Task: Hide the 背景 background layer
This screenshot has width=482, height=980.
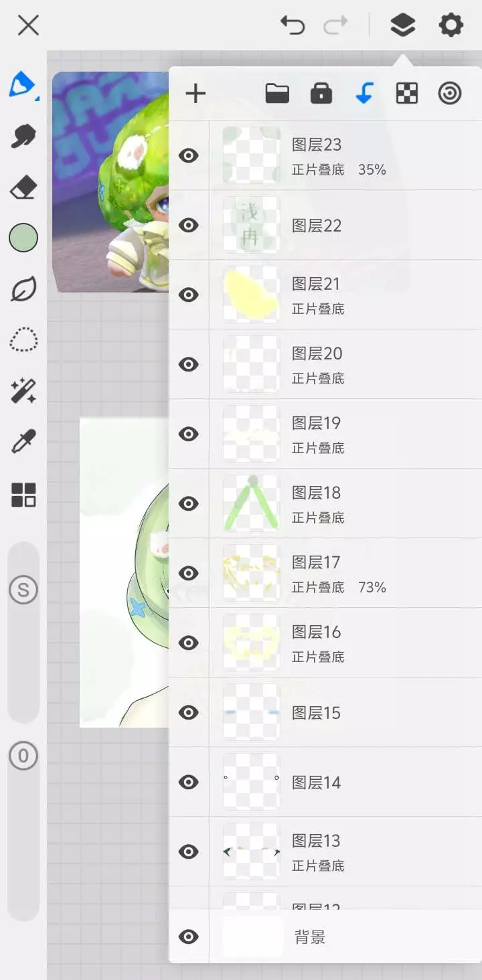Action: tap(189, 937)
